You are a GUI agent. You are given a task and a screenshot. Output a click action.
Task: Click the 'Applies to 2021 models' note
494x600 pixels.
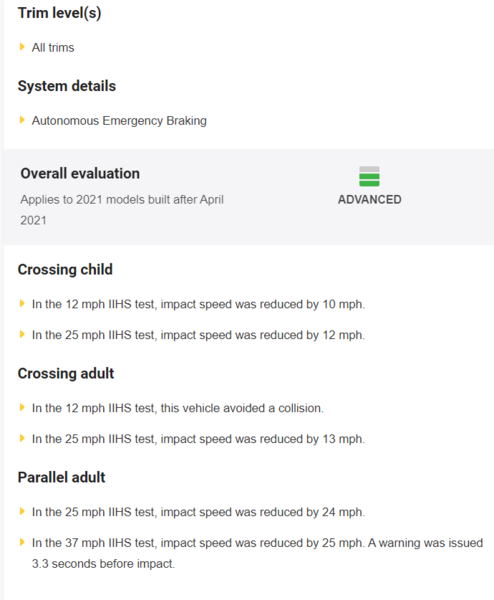click(122, 210)
